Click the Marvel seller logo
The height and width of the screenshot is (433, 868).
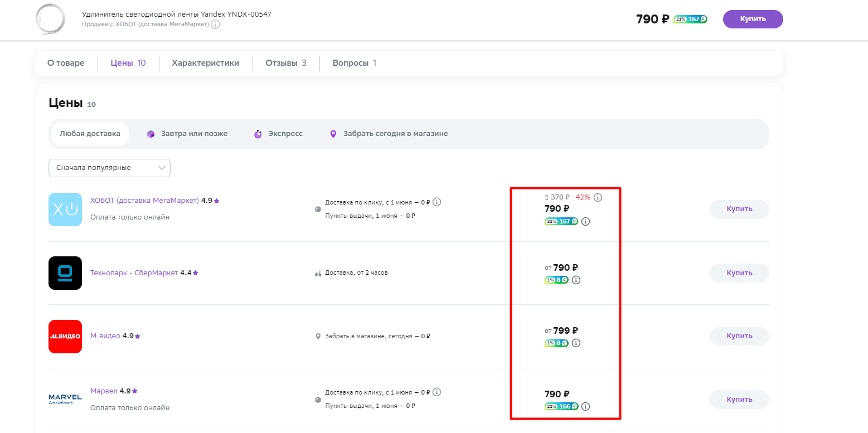point(65,399)
